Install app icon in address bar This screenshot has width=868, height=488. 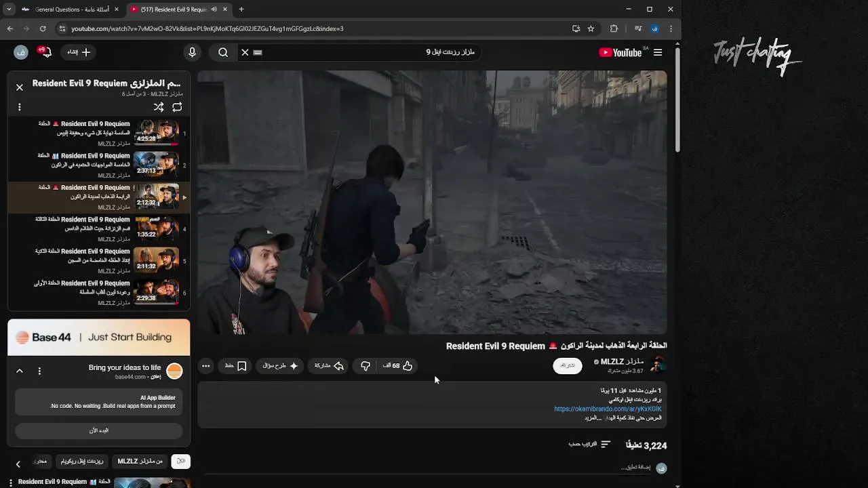point(576,28)
